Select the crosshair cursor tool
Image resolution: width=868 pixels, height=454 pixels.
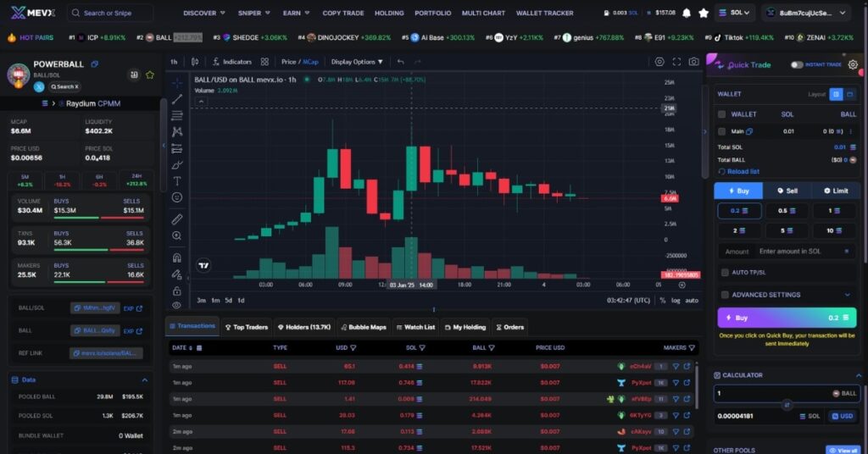176,83
